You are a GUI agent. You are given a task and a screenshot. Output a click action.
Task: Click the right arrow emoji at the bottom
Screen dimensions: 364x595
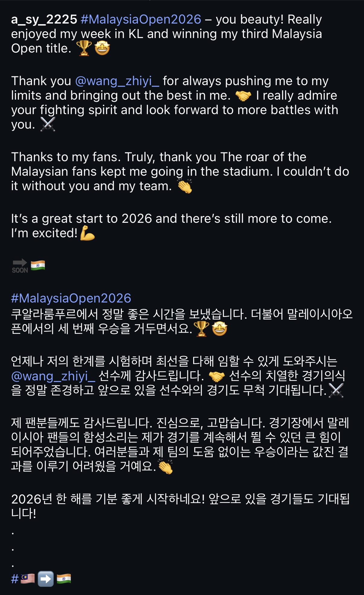(x=46, y=579)
